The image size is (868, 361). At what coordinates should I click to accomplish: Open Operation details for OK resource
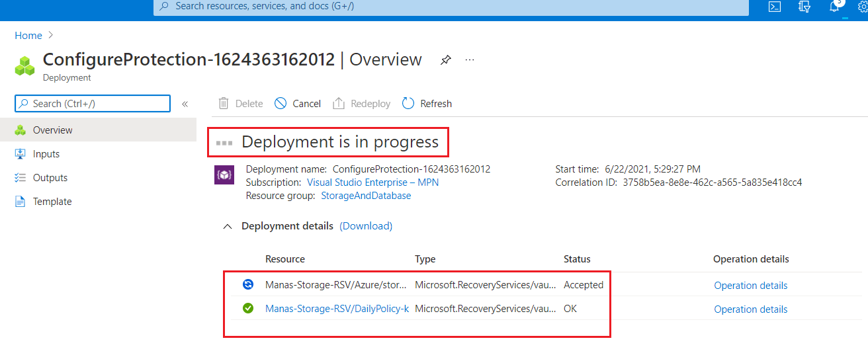(x=751, y=309)
